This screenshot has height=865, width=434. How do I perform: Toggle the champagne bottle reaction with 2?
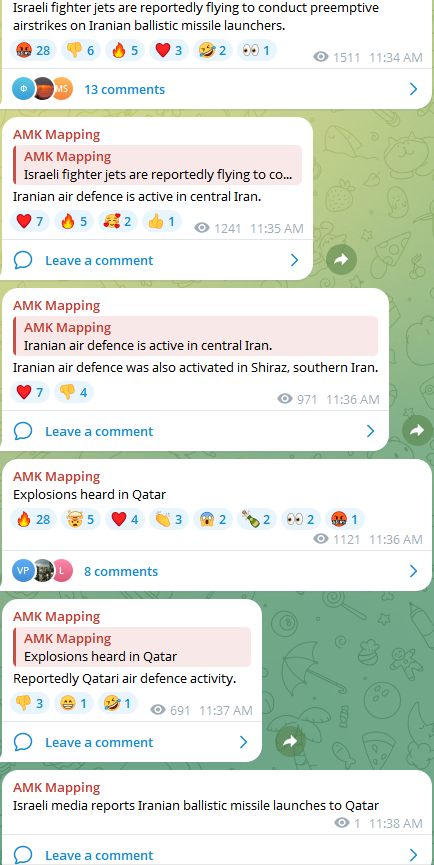coord(257,519)
